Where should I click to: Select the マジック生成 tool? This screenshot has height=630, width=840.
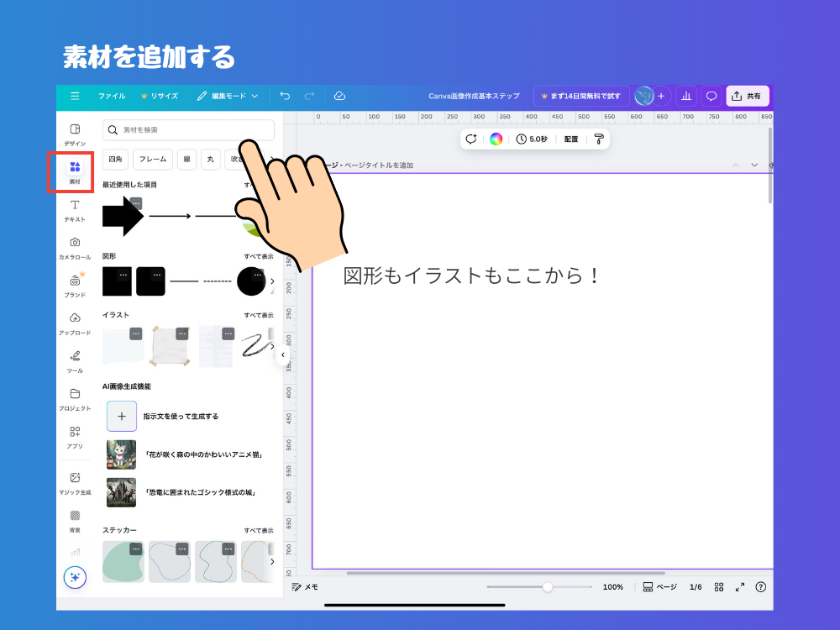point(74,480)
